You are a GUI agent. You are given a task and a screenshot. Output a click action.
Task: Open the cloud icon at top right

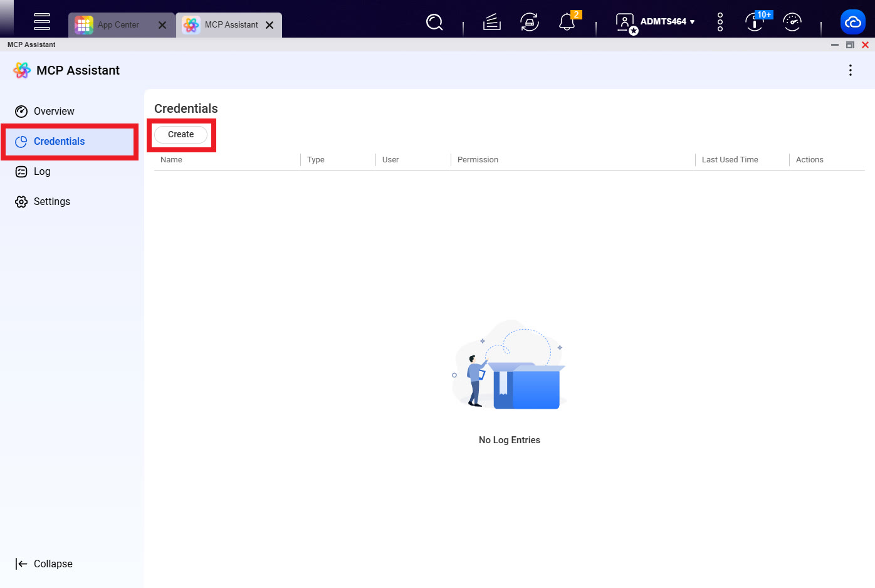(x=852, y=23)
